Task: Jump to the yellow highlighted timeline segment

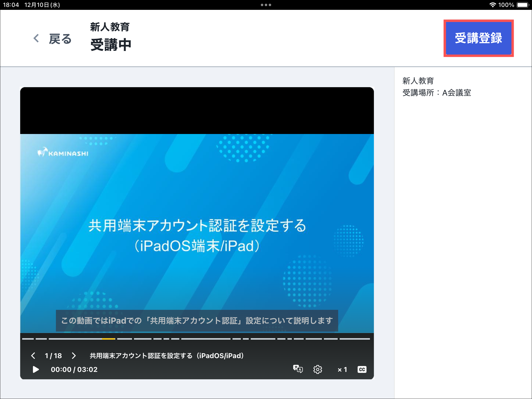Action: coord(108,339)
